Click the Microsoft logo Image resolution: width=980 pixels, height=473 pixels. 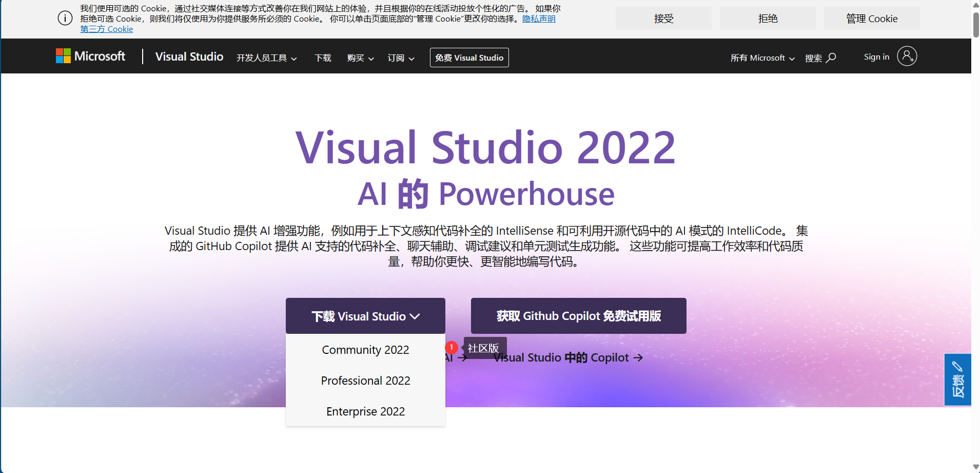[x=90, y=56]
